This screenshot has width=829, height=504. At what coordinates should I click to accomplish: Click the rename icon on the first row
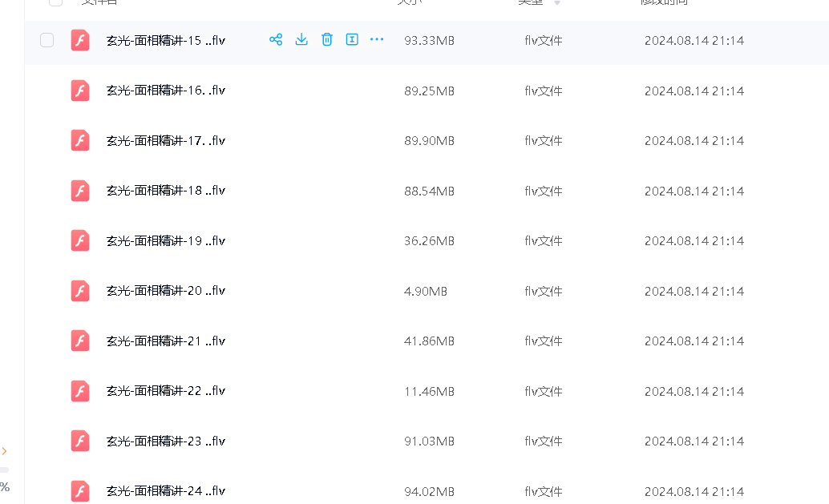point(352,39)
